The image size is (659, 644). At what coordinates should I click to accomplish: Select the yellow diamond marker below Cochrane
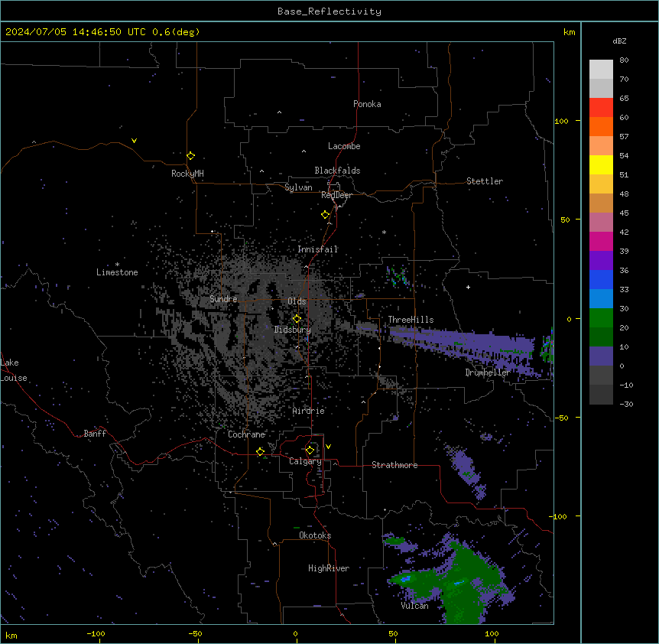(x=260, y=451)
